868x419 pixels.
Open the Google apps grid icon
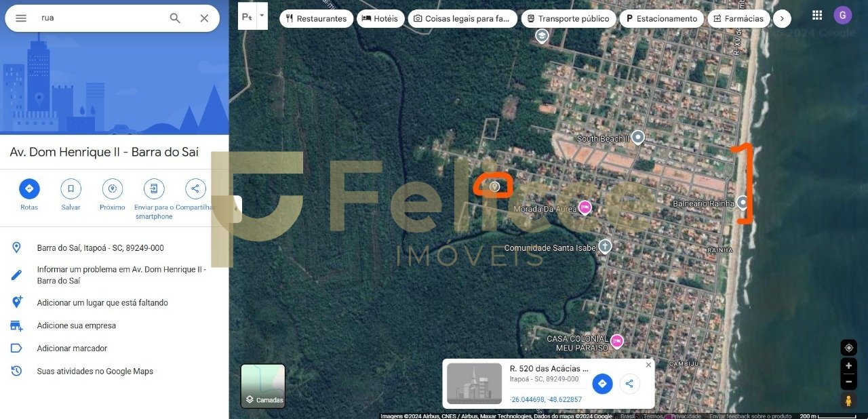point(817,15)
